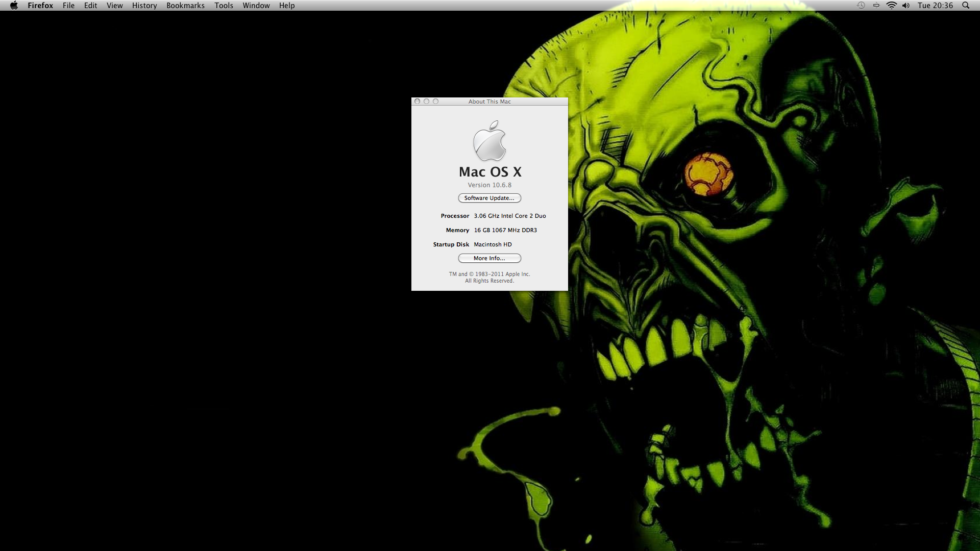Click the USB modem status icon

[876, 6]
